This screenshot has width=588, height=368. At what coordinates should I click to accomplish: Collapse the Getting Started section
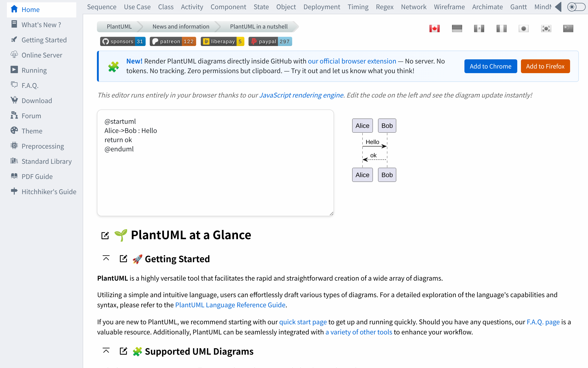[x=106, y=258]
